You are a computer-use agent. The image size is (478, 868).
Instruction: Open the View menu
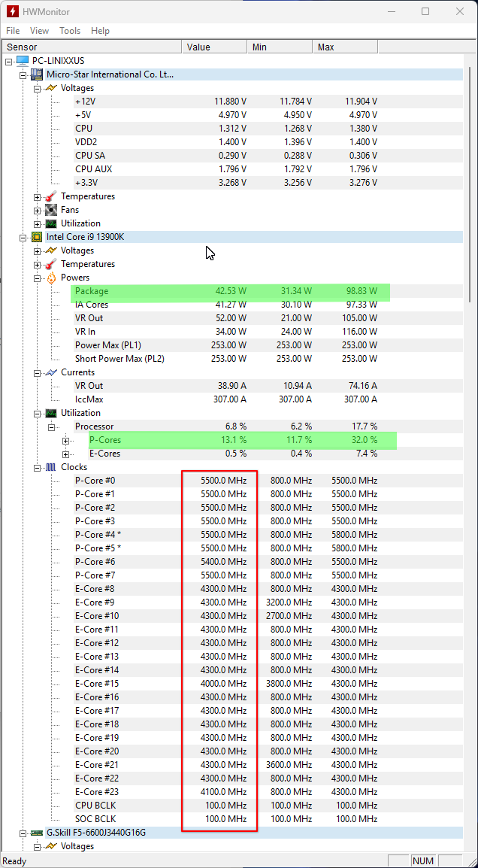click(39, 30)
